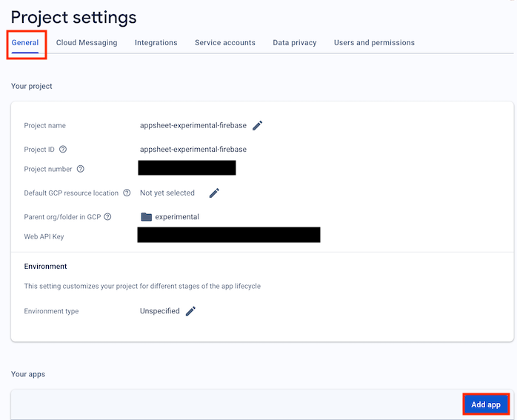Edit Default GCP resource location pencil
Viewport: 517px width, 420px height.
[x=214, y=193]
